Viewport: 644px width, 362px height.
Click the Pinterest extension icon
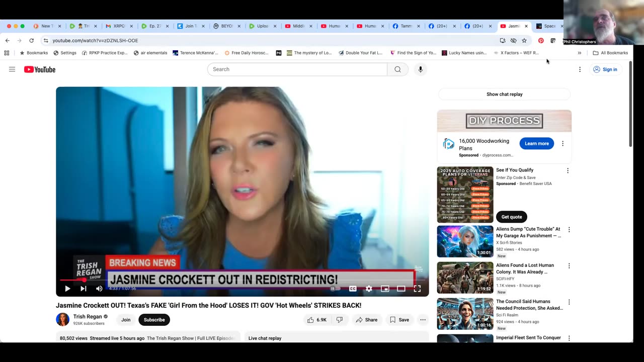[x=541, y=40]
